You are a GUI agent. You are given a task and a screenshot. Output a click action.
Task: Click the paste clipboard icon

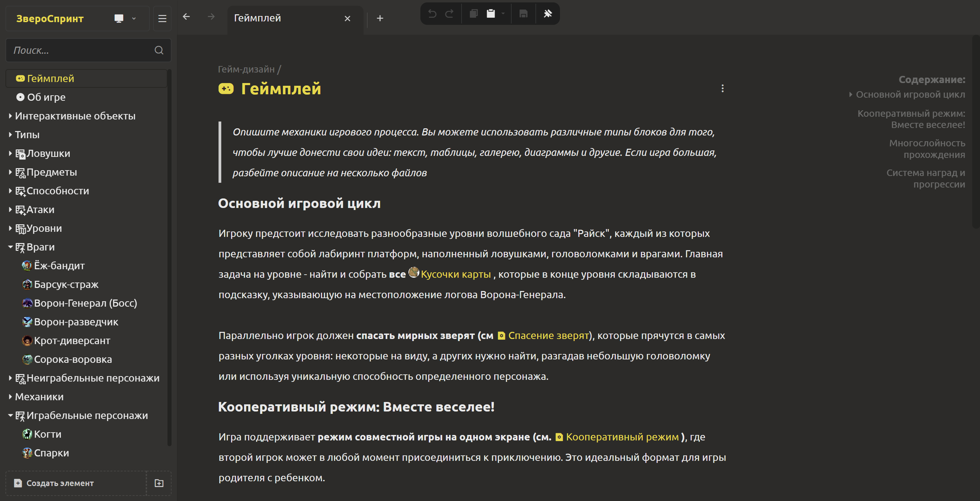tap(491, 14)
